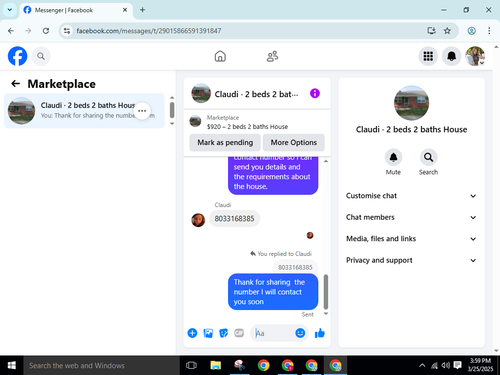The height and width of the screenshot is (375, 500).
Task: Navigate back in browser
Action: [11, 31]
